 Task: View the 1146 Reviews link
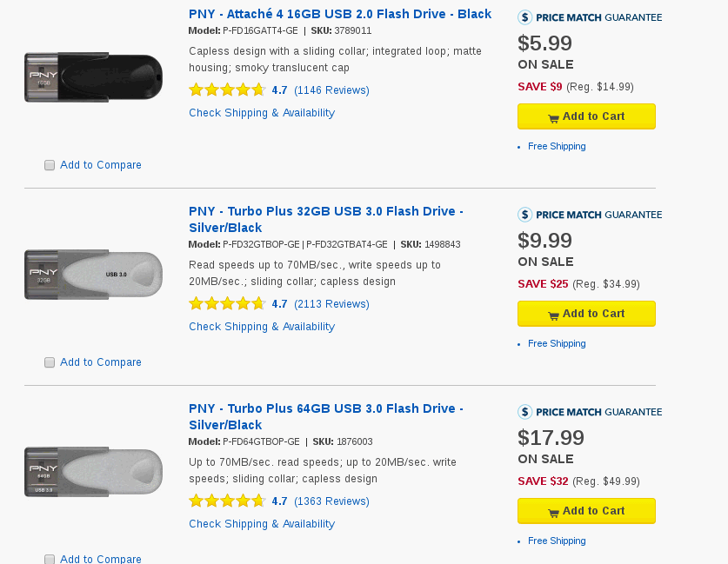[x=331, y=90]
